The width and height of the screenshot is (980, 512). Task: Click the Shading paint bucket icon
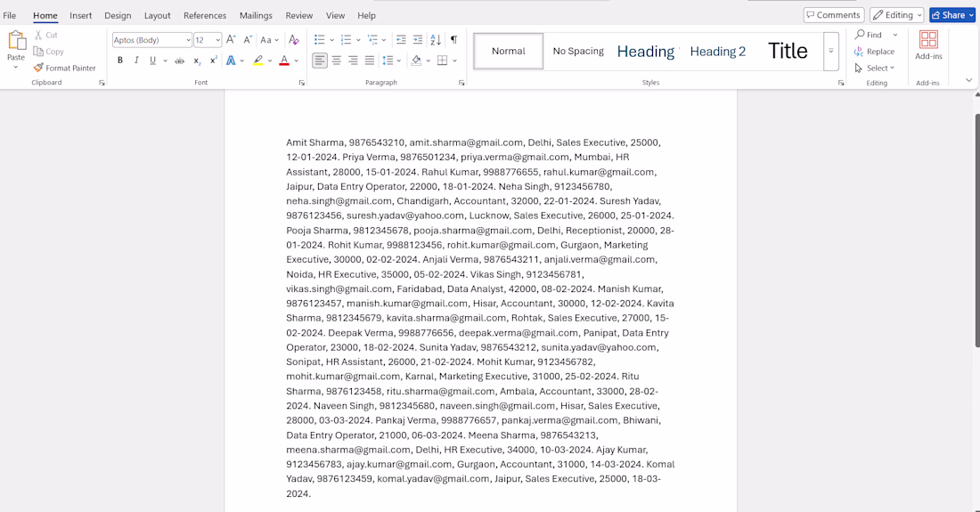coord(416,61)
